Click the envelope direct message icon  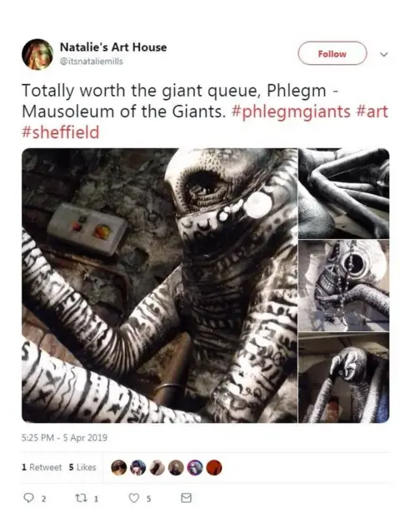click(186, 498)
